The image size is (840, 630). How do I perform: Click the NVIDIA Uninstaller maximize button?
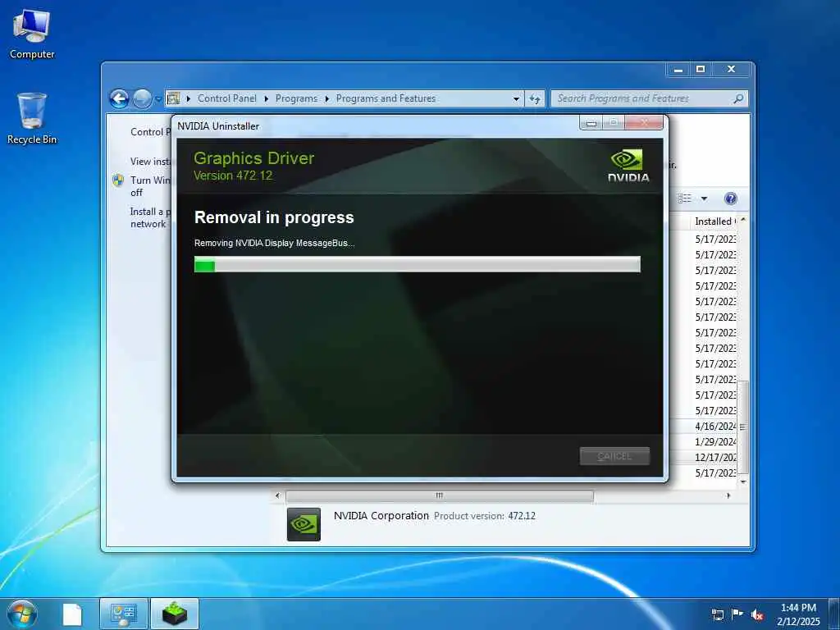click(614, 123)
